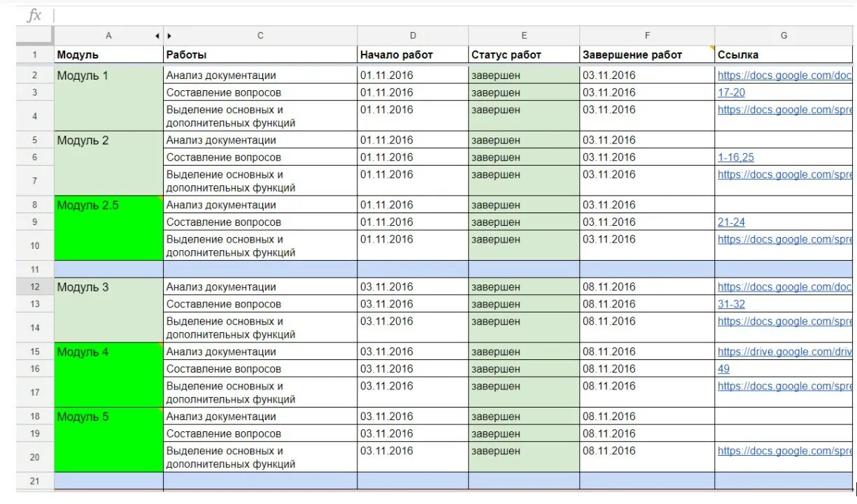Viewport: 857px width, 504px height.
Task: Click 'Составление вопросов' in row 3
Action: 224,92
